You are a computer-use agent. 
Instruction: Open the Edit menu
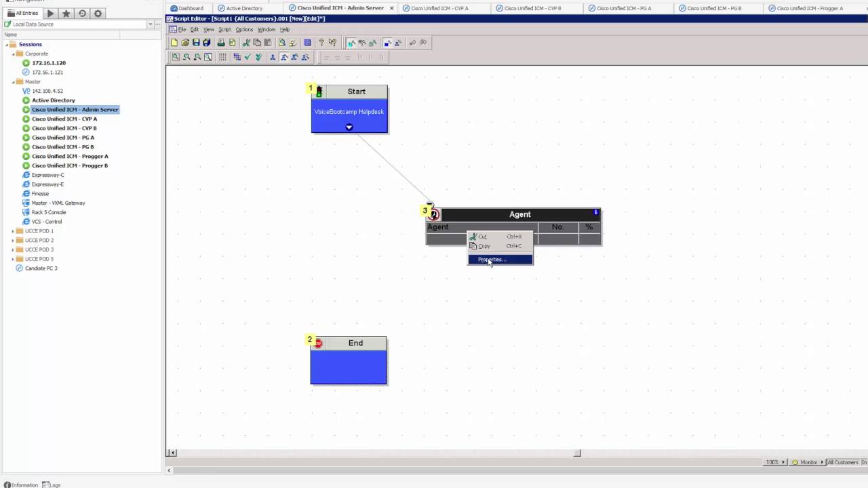coord(195,30)
